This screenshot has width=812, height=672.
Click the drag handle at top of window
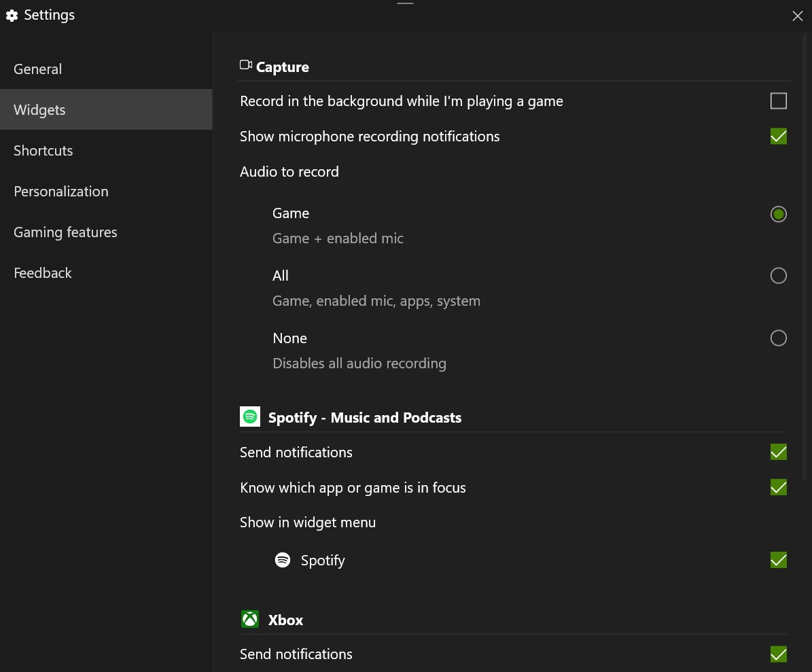click(405, 3)
